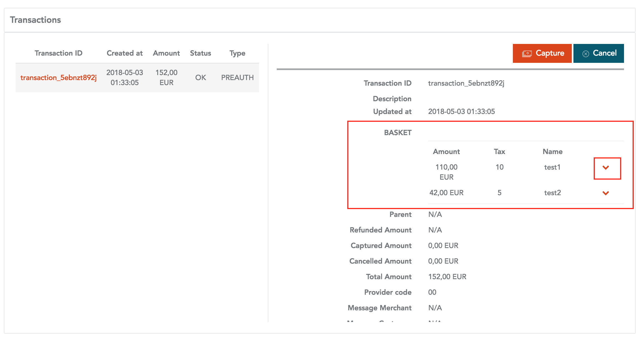This screenshot has height=342, width=644.
Task: Click the Basket Amount column header
Action: pos(446,152)
